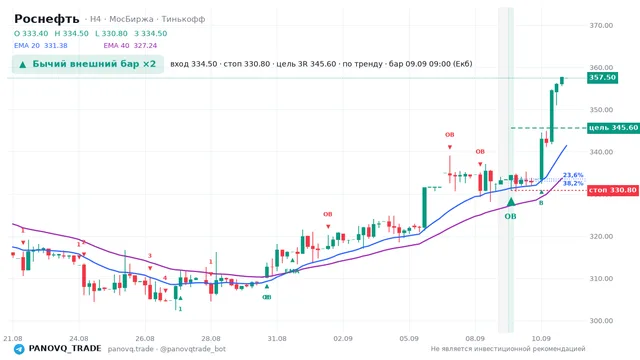Click the 310.00 price axis label
The width and height of the screenshot is (640, 360).
(x=601, y=278)
